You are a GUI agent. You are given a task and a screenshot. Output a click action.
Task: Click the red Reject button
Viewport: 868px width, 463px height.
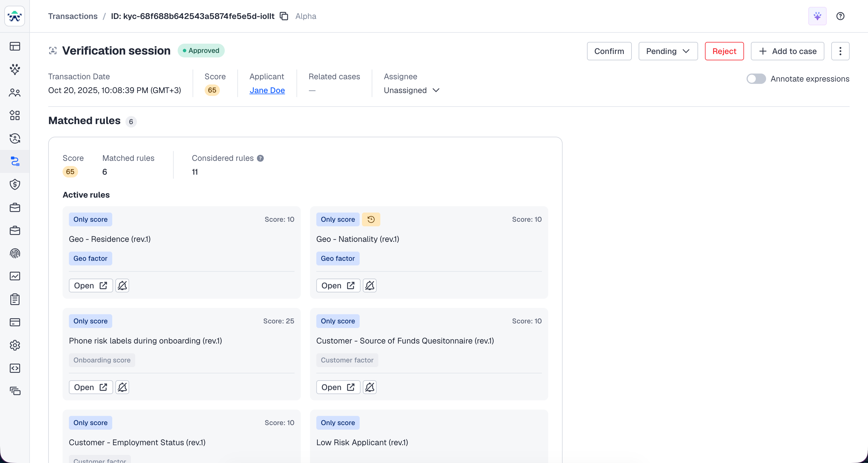(724, 51)
